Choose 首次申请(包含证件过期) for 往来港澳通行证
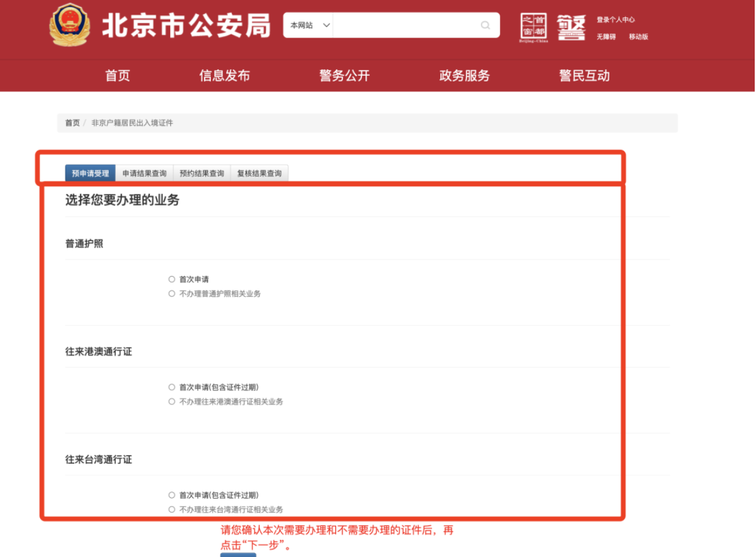This screenshot has width=756, height=557. coord(172,387)
